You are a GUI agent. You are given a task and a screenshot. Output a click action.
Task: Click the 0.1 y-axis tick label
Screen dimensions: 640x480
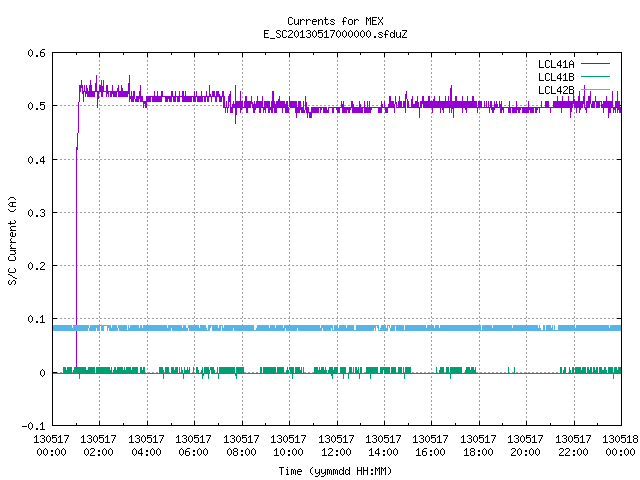coord(36,319)
